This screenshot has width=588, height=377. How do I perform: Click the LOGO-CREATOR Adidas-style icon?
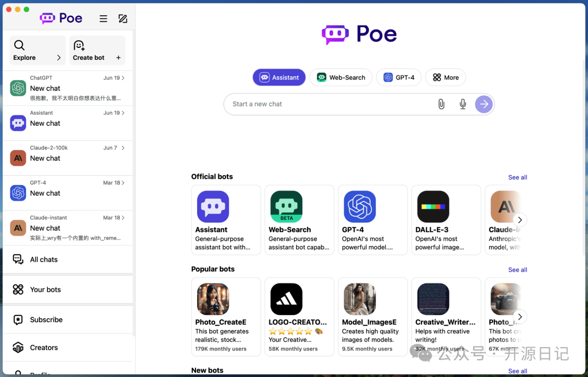286,299
